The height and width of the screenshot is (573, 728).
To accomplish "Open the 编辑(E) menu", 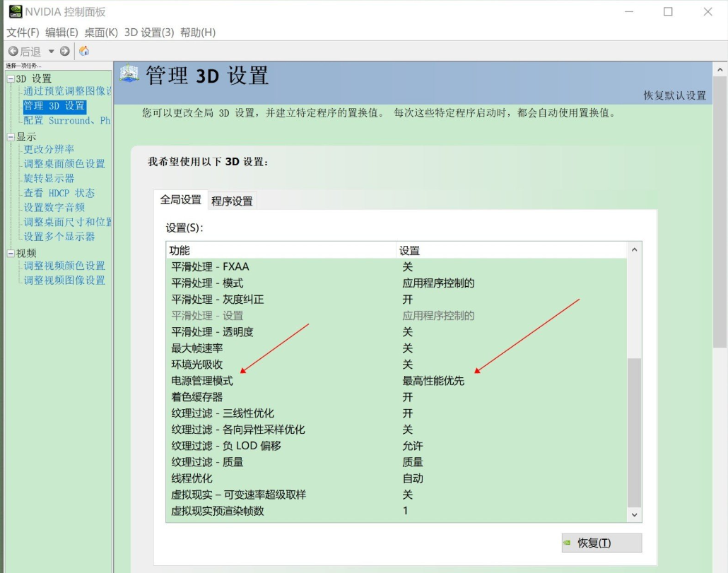I will coord(61,33).
